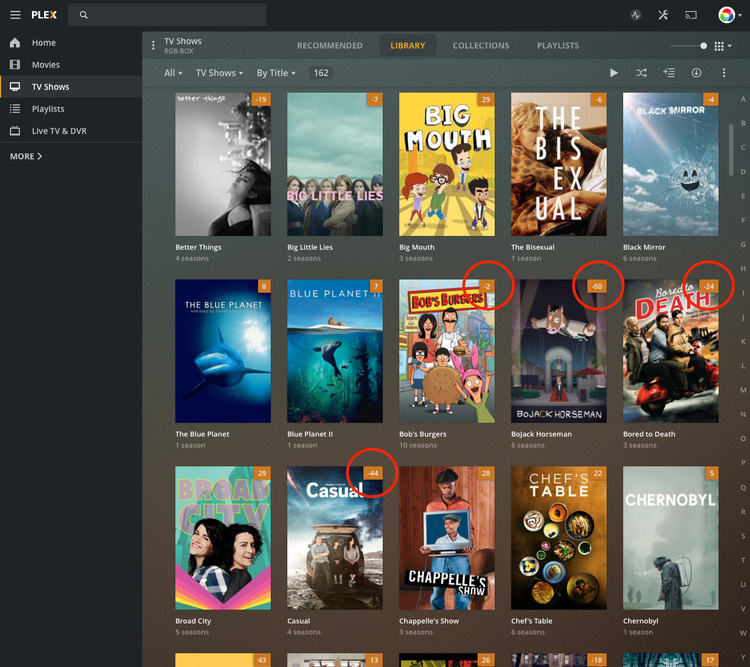Open the Chernobyl poster
Screen dimensions: 750x667
671,538
